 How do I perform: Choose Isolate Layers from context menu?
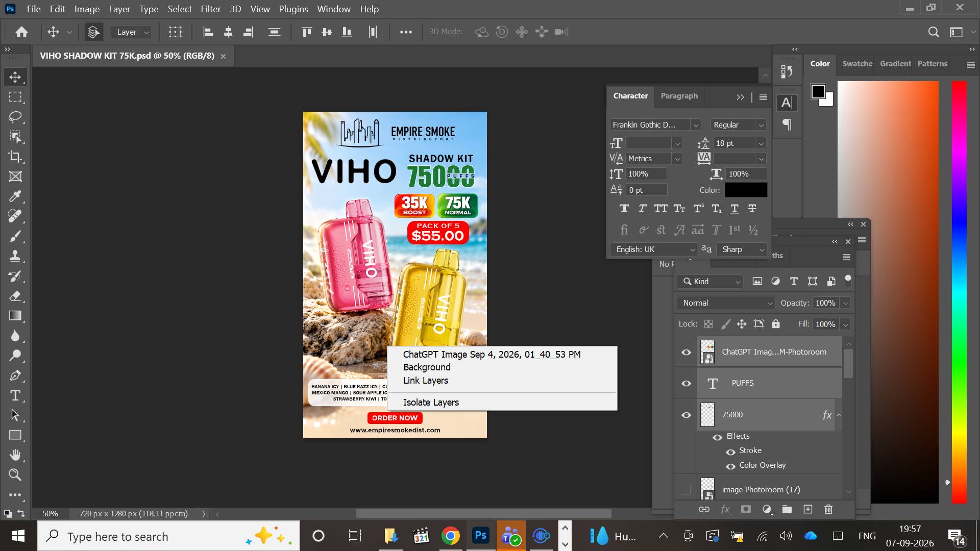[x=431, y=403]
